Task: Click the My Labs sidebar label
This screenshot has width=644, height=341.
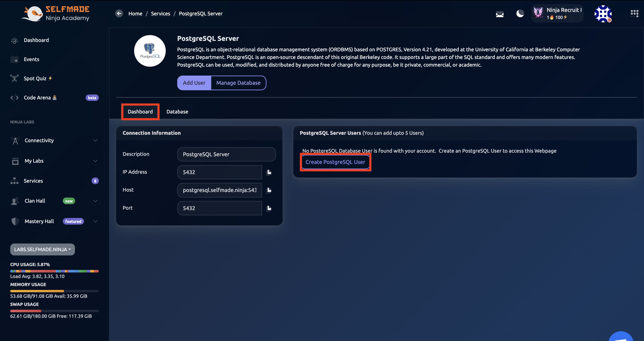Action: [34, 161]
